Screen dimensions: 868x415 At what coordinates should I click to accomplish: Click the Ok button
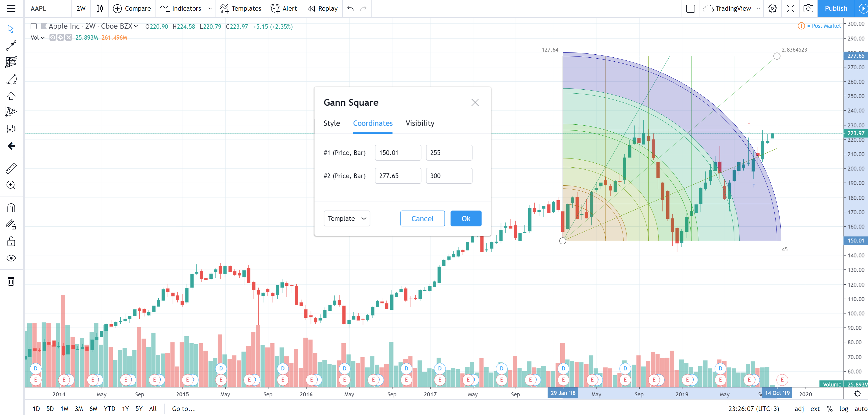(465, 218)
